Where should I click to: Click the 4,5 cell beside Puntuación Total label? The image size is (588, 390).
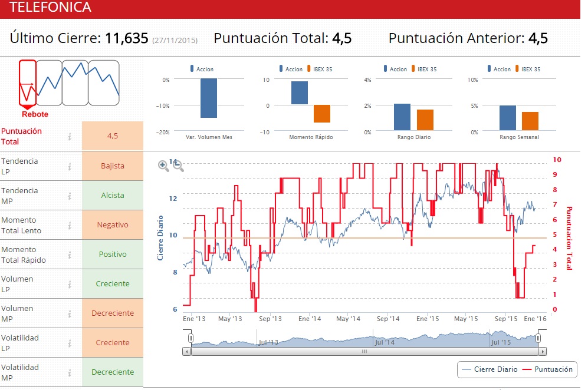click(113, 136)
